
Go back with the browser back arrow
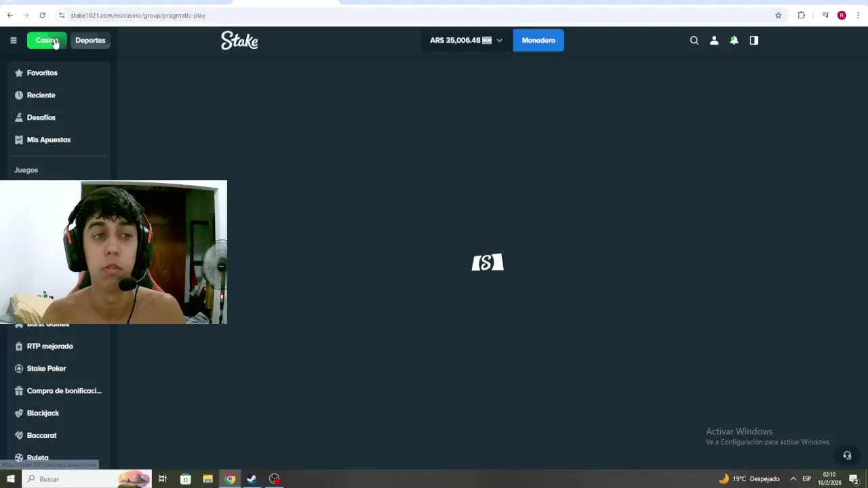9,15
